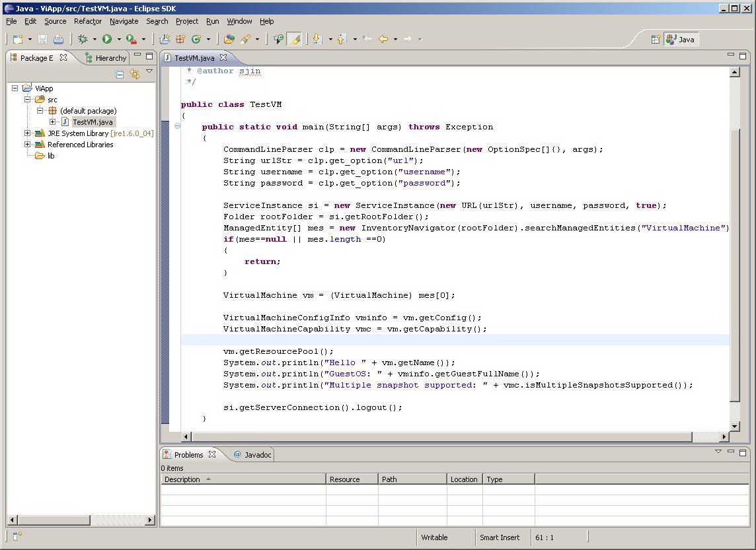Open Perspective icon near Java button
This screenshot has height=550, width=756.
tap(656, 40)
